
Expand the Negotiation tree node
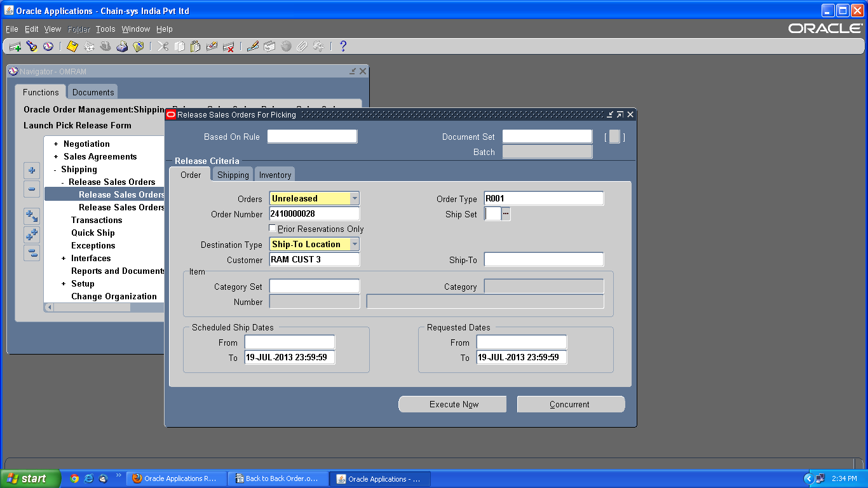click(x=56, y=144)
